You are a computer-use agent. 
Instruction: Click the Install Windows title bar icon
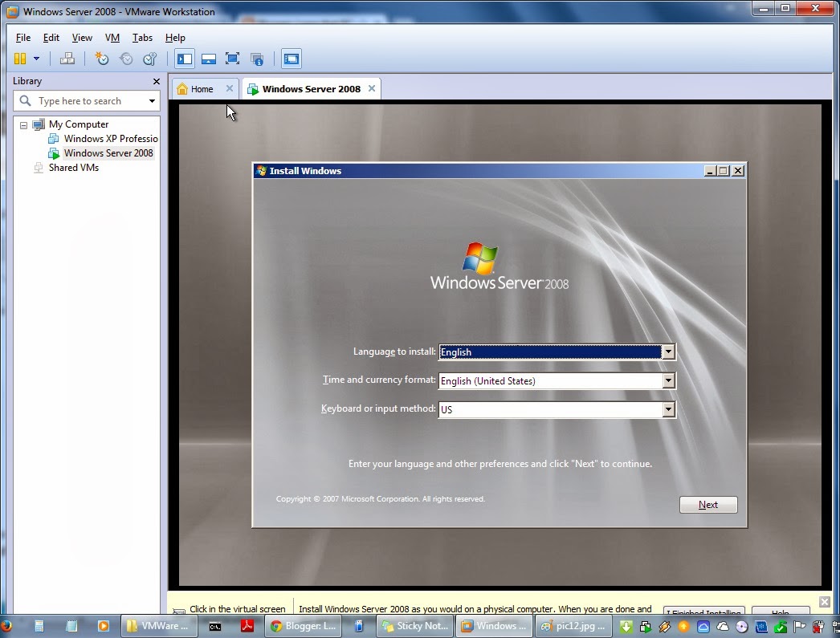(262, 171)
